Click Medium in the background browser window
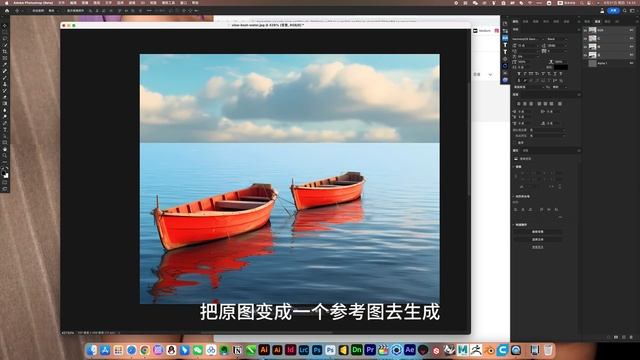This screenshot has width=640, height=360. point(484,31)
